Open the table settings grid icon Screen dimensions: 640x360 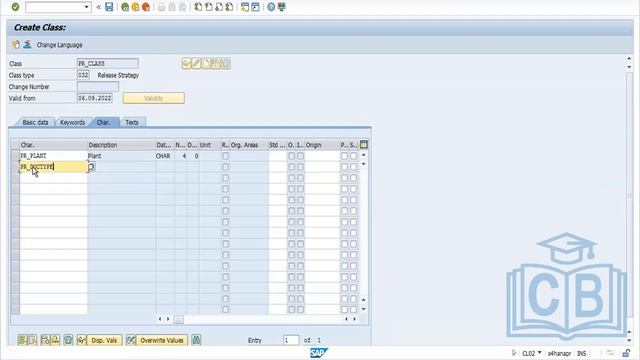tap(363, 145)
